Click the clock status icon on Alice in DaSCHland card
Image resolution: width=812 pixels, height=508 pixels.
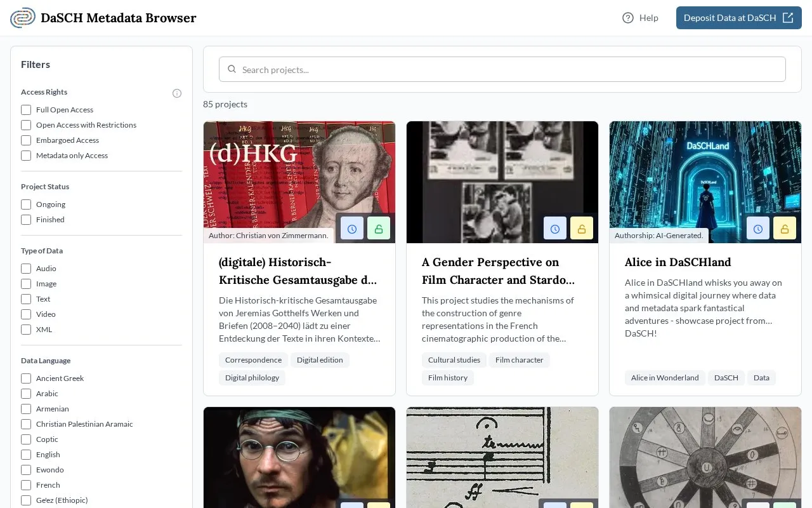tap(758, 229)
